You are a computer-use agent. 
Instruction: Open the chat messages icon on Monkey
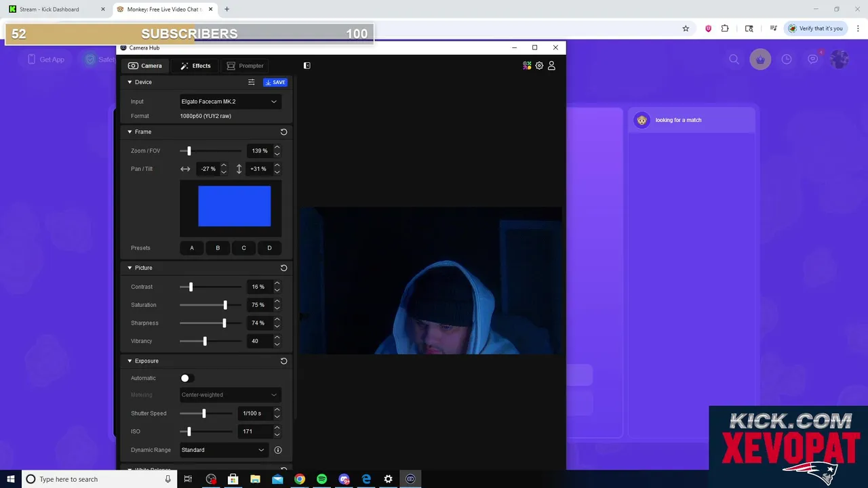pos(812,60)
